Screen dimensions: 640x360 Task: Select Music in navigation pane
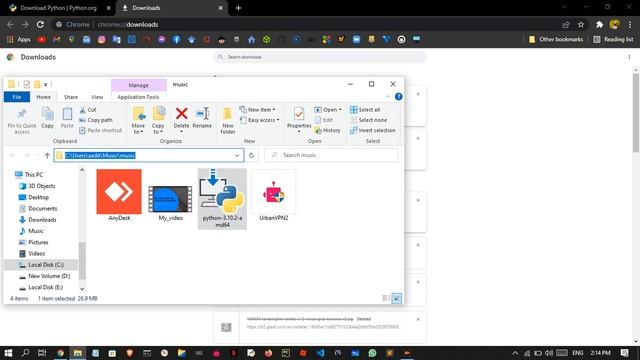(31, 231)
